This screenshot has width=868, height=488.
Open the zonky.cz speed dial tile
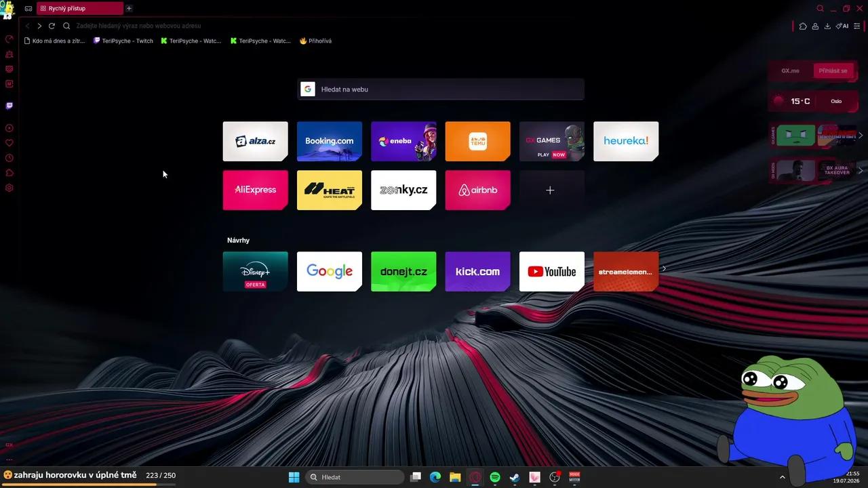[403, 190]
